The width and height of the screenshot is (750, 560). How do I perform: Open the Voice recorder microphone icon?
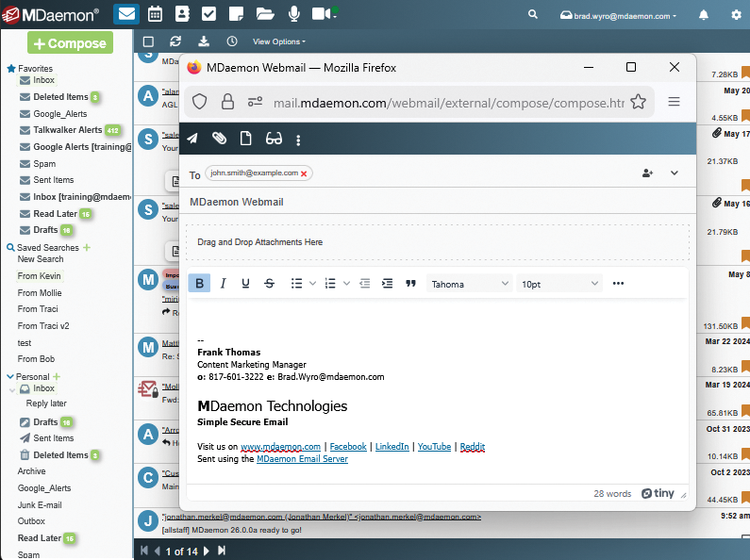(294, 14)
